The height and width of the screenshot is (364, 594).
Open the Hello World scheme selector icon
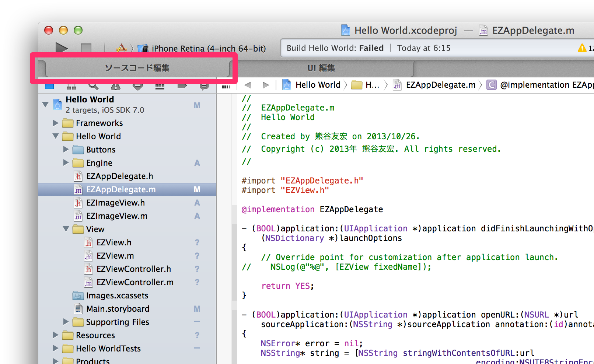coord(121,48)
